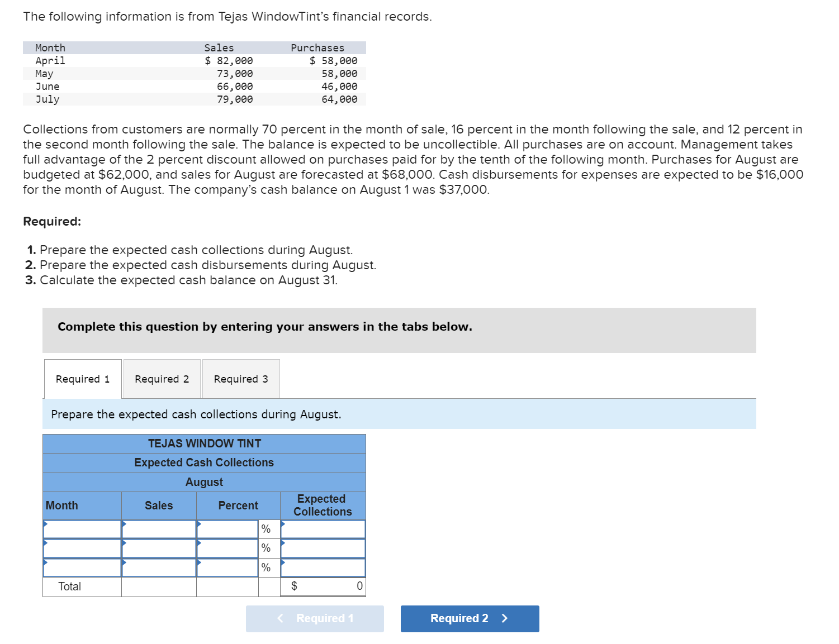
Task: Click April sales value $ 82,000
Action: [229, 60]
